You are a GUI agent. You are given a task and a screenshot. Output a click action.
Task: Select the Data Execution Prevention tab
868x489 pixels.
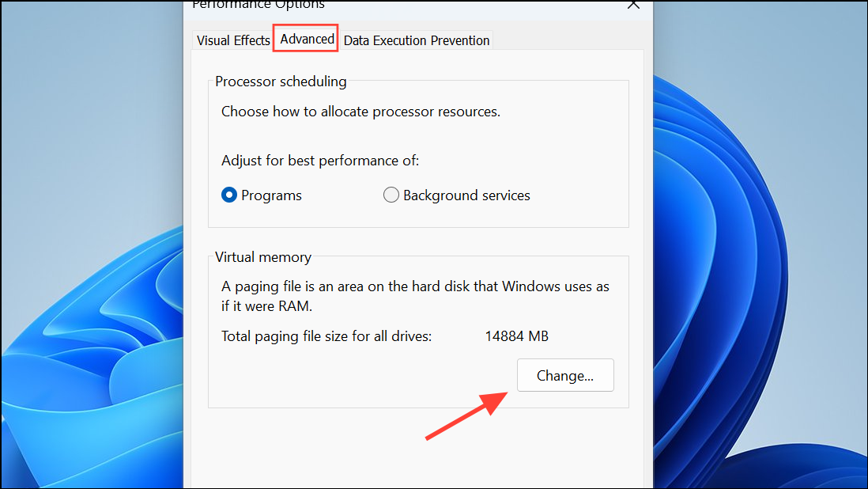(x=417, y=40)
